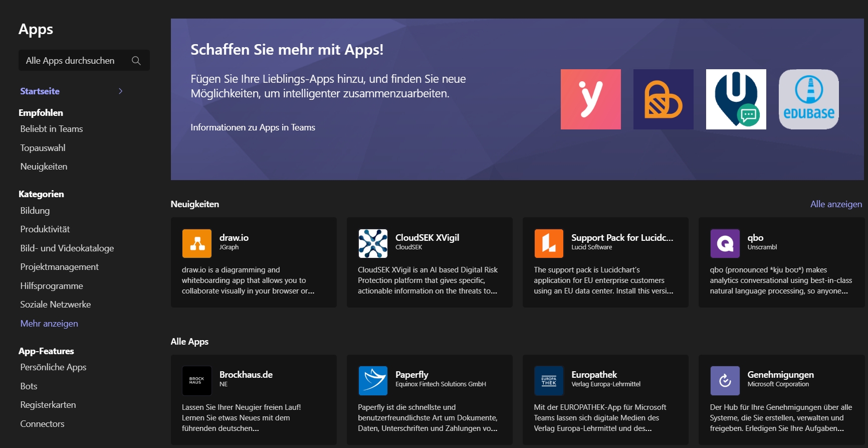Click the draw.io description text
Image resolution: width=868 pixels, height=448 pixels.
pyautogui.click(x=248, y=280)
